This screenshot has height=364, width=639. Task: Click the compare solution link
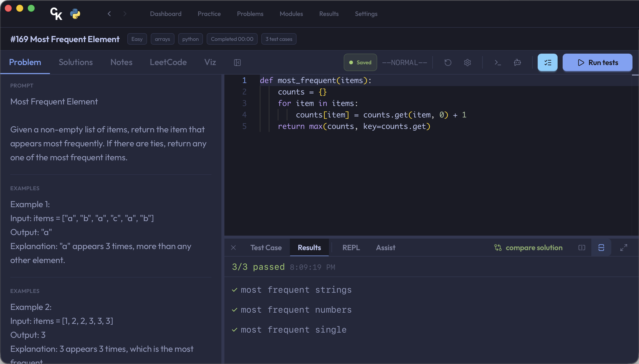tap(534, 248)
